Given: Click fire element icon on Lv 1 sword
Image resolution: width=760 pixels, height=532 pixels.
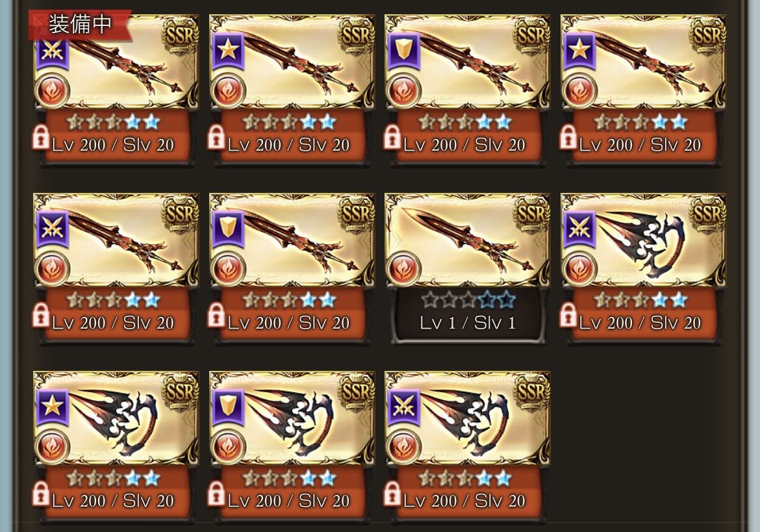Looking at the screenshot, I should click(x=403, y=268).
